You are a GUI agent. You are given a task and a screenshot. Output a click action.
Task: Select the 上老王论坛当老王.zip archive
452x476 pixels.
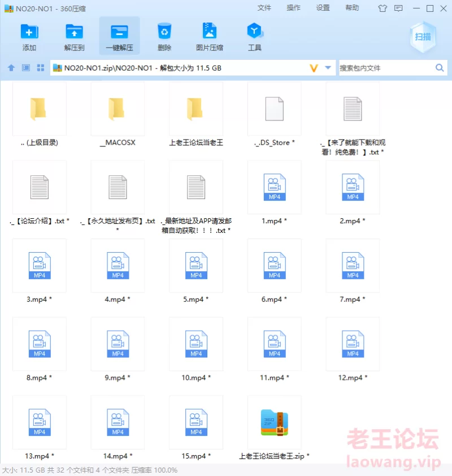(x=275, y=429)
